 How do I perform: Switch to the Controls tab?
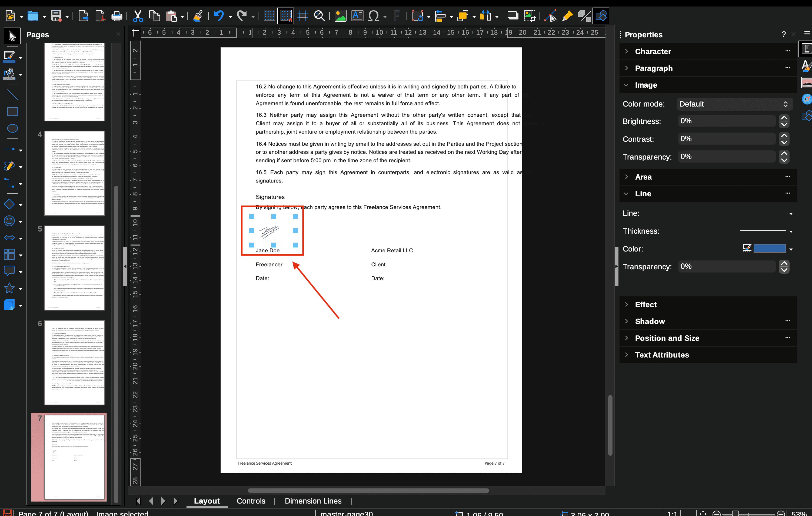tap(251, 501)
